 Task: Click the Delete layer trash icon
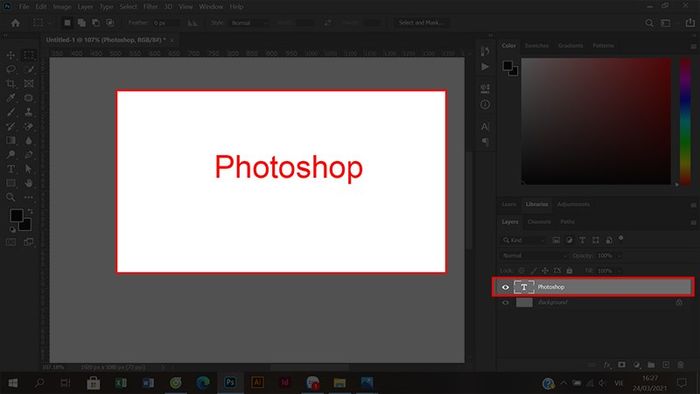680,365
